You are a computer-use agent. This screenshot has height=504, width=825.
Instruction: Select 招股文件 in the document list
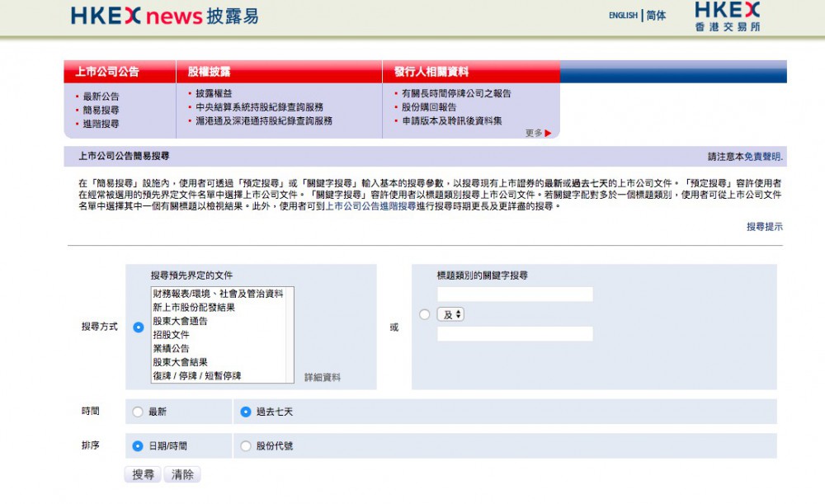pyautogui.click(x=171, y=335)
